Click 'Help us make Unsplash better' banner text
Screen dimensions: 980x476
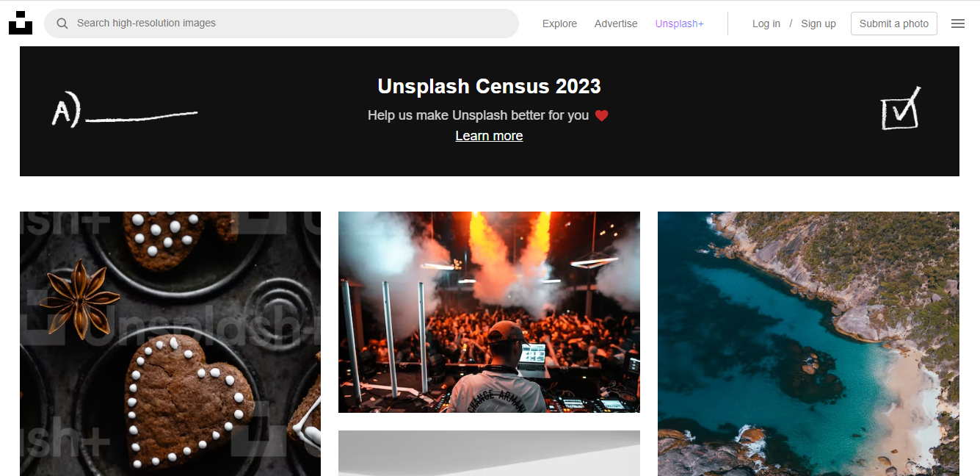point(479,115)
